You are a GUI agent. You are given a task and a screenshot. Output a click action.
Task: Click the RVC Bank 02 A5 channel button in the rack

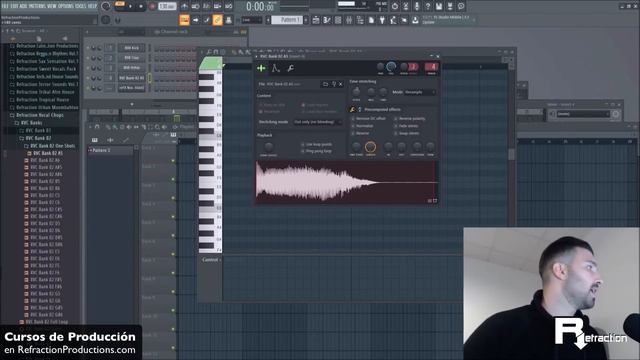coord(131,78)
